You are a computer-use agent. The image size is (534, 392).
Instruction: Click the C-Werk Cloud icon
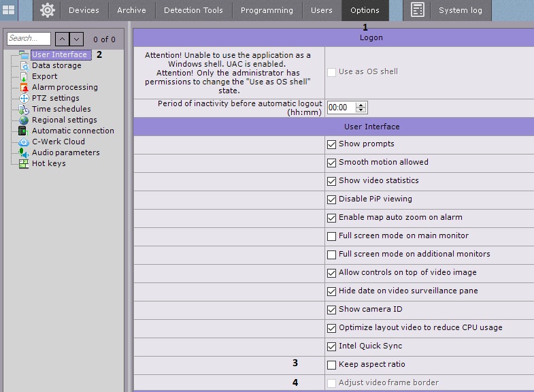(x=24, y=142)
